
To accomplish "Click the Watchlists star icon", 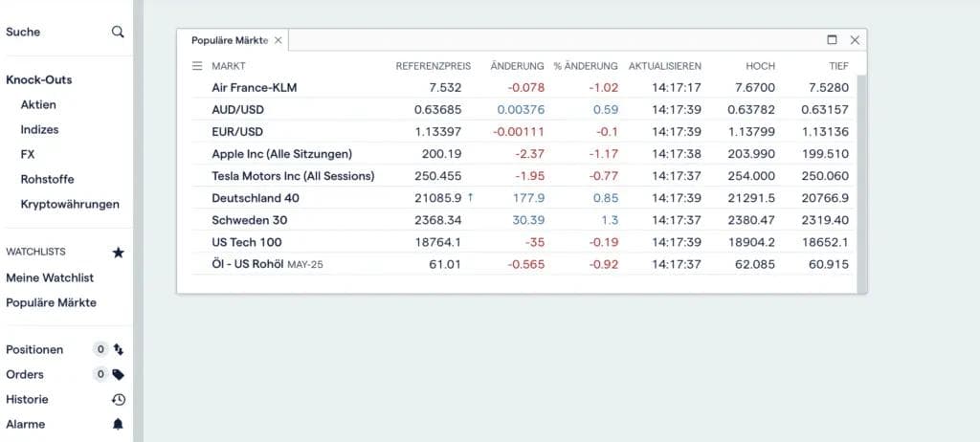I will 119,253.
